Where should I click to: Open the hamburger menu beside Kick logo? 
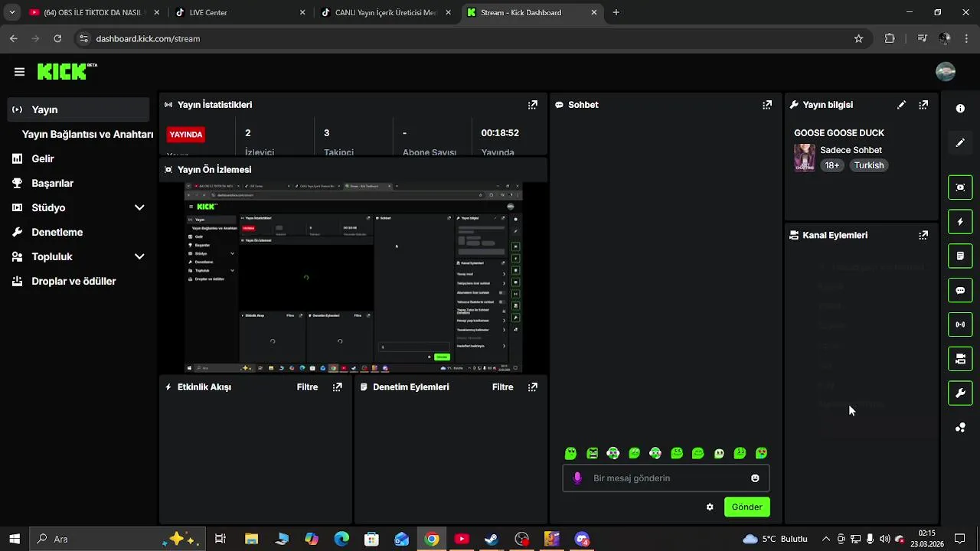click(19, 72)
